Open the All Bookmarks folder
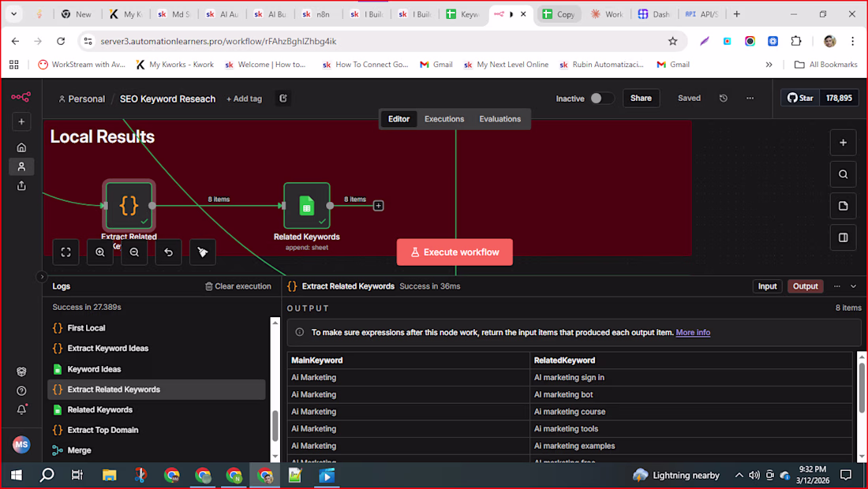This screenshot has height=489, width=868. coord(826,65)
